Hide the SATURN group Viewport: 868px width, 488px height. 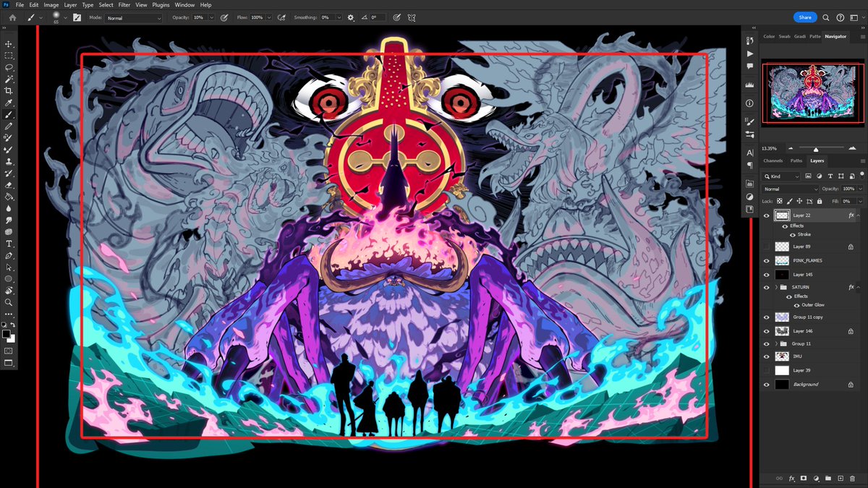click(x=767, y=287)
